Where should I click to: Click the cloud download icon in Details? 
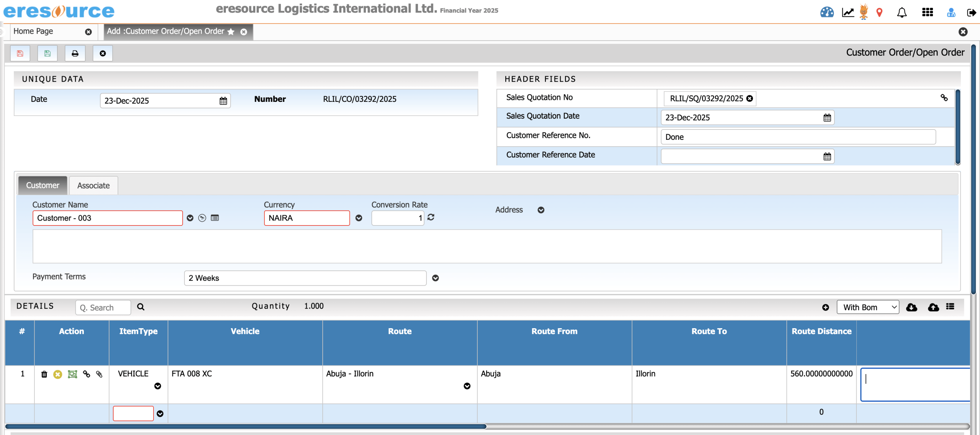point(911,307)
